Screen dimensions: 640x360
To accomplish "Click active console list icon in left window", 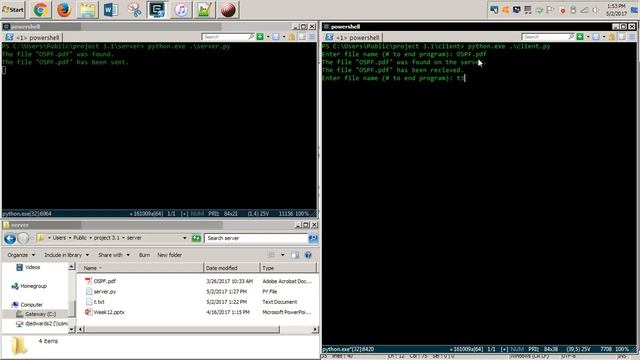I will pyautogui.click(x=276, y=37).
